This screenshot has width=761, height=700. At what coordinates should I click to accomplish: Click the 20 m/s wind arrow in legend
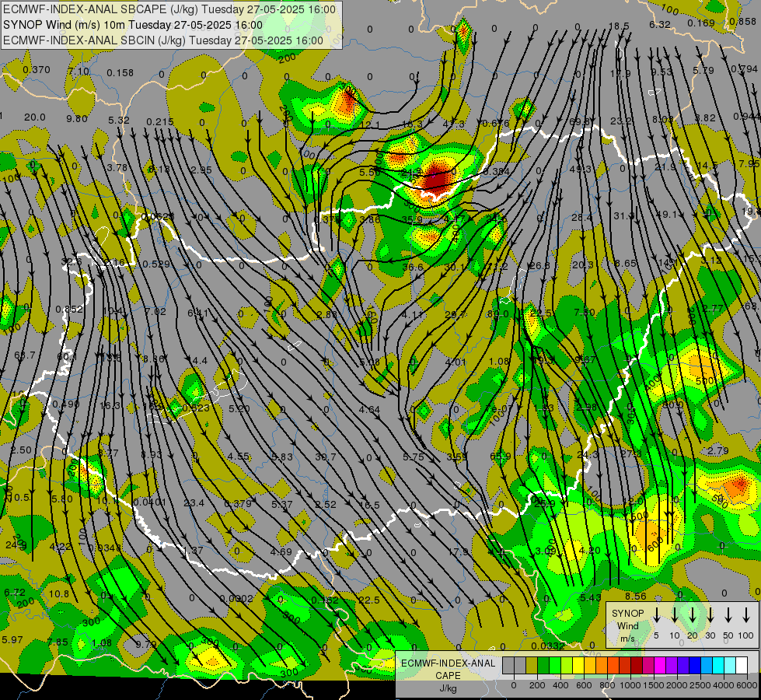coord(692,615)
